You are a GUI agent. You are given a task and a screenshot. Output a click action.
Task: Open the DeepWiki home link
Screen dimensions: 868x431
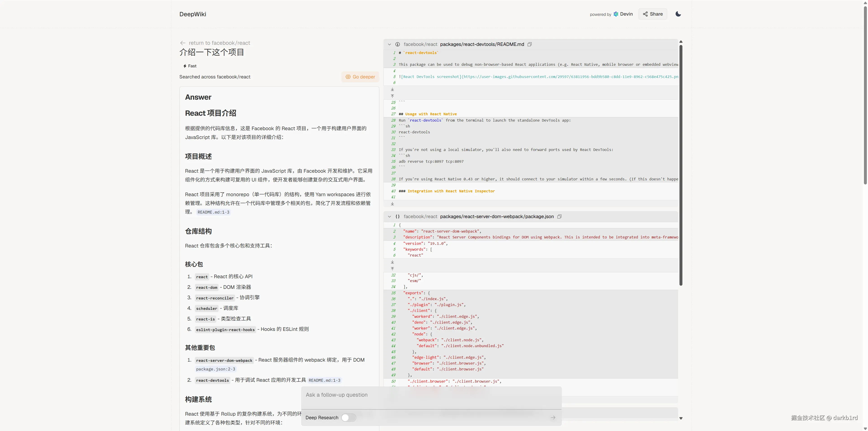[192, 14]
